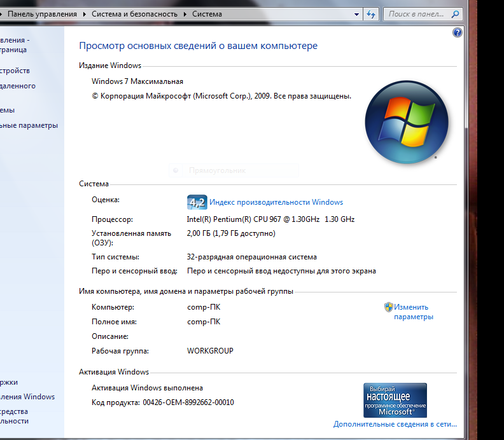This screenshot has height=440, width=504.
Task: Click the Windows 7 Максимальная edition text
Action: coord(137,81)
